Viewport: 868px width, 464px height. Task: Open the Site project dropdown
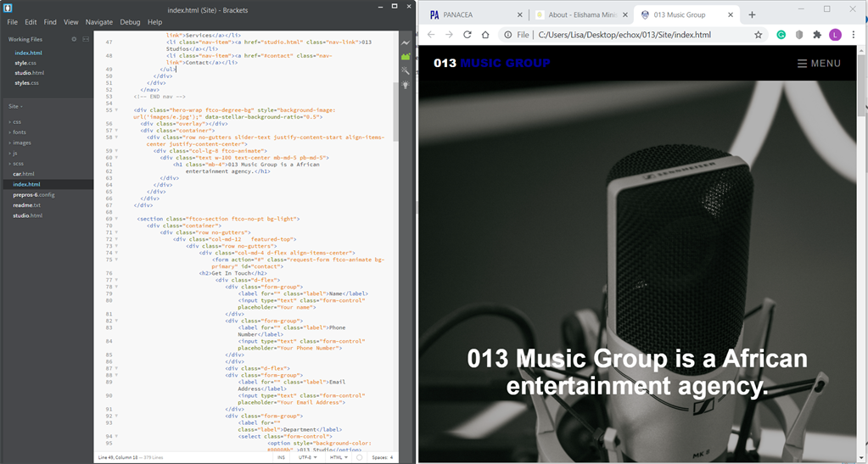pos(15,106)
